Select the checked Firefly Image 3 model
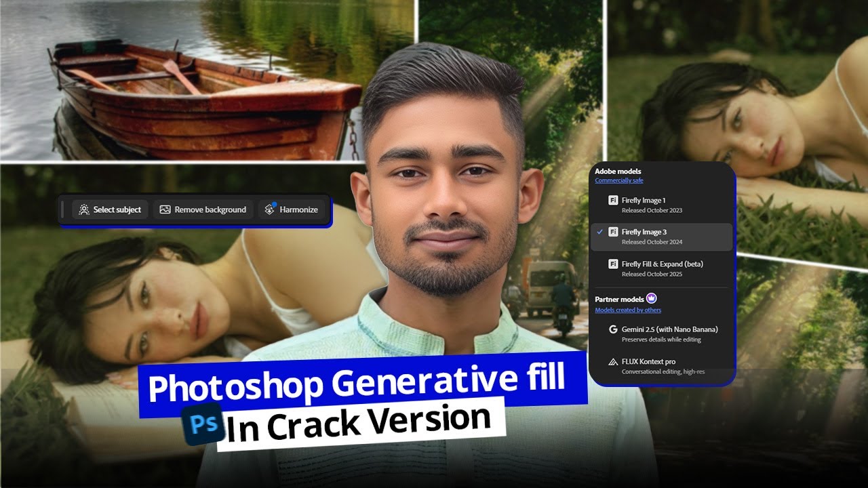This screenshot has width=868, height=488. [662, 237]
